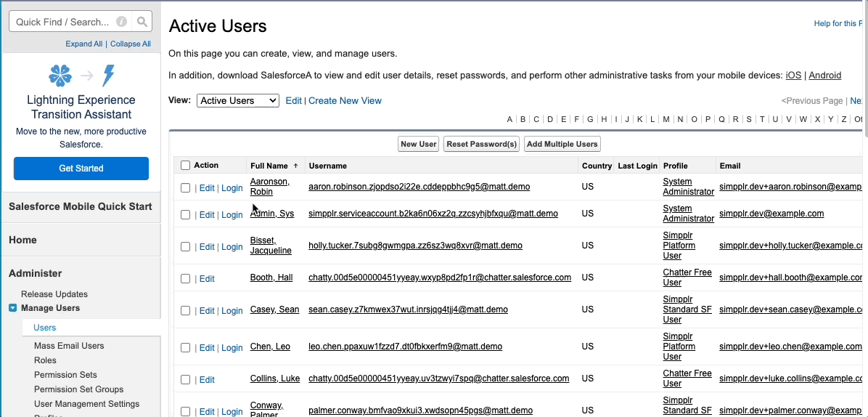This screenshot has width=868, height=417.
Task: Click Edit for Aaronson, Robin
Action: point(207,187)
